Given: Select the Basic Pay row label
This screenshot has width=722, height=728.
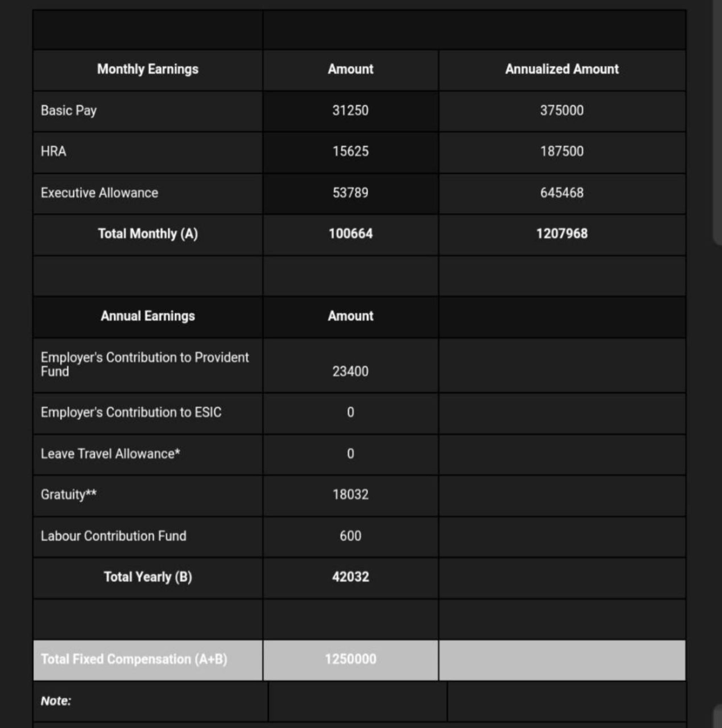Looking at the screenshot, I should coord(69,111).
